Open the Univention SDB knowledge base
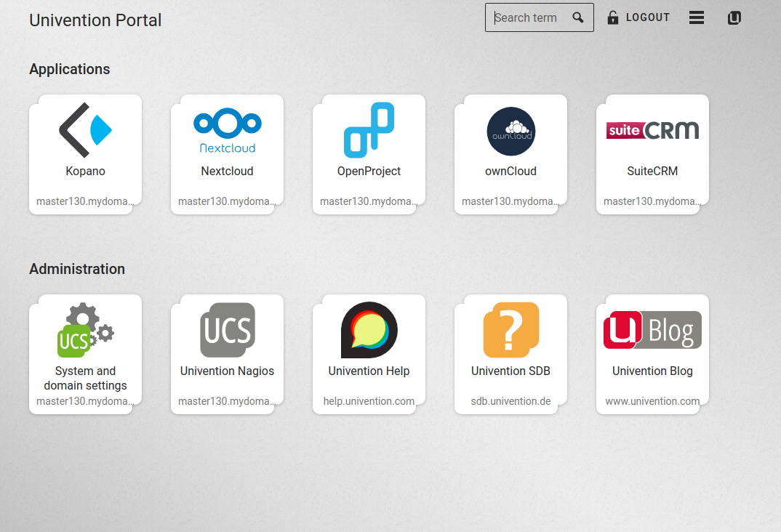Viewport: 781px width, 532px height. pyautogui.click(x=510, y=342)
